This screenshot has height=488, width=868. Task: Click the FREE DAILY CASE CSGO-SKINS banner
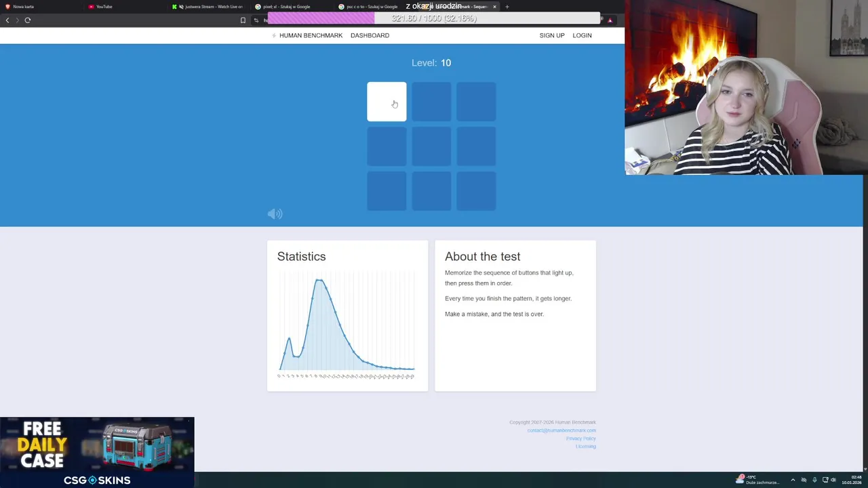(x=97, y=452)
